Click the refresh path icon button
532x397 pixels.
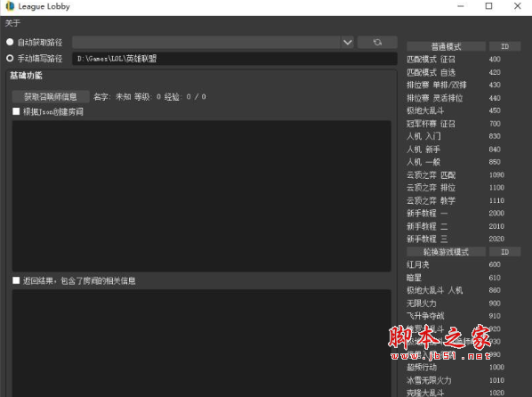pos(377,42)
